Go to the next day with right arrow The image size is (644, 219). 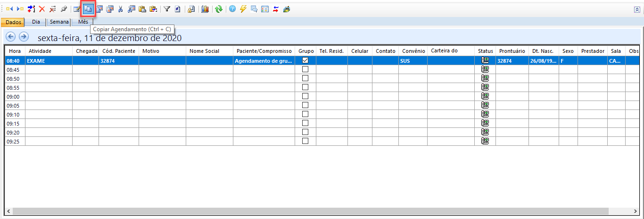pyautogui.click(x=24, y=37)
